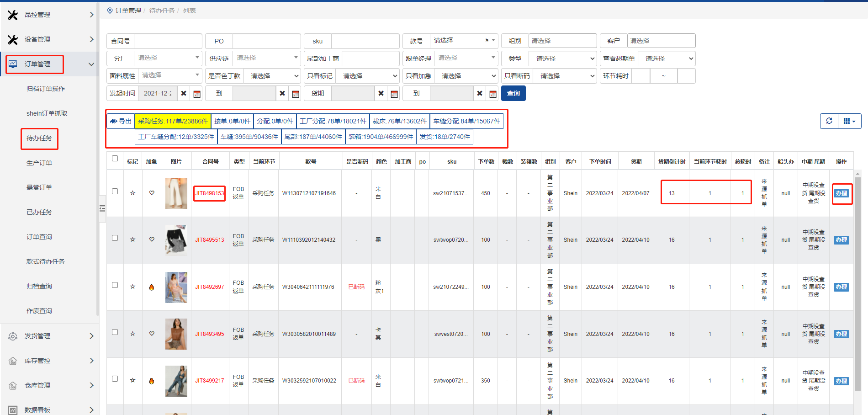Click the 合同号 input field
The width and height of the screenshot is (868, 415).
tap(168, 41)
